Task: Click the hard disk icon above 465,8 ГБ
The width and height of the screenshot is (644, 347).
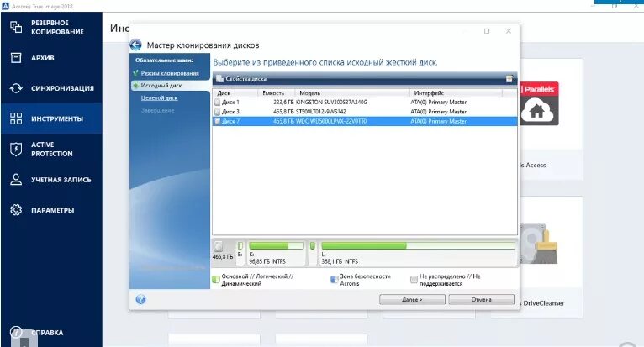Action: click(218, 246)
